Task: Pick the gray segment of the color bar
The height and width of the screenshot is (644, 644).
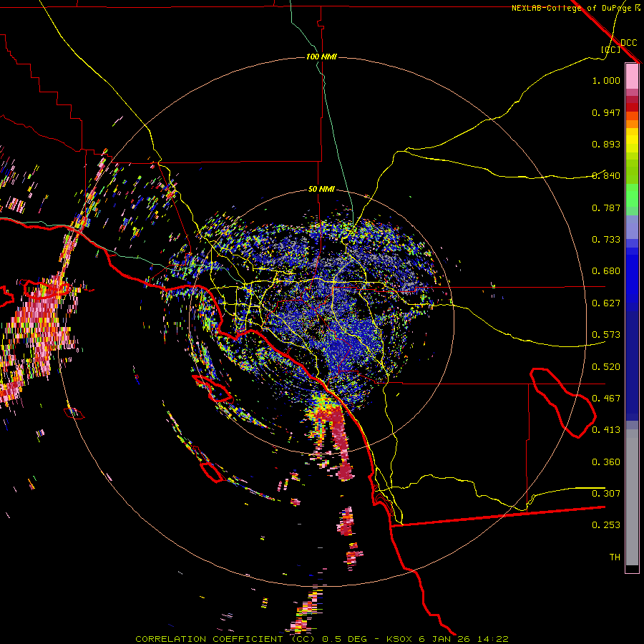Action: pyautogui.click(x=632, y=497)
